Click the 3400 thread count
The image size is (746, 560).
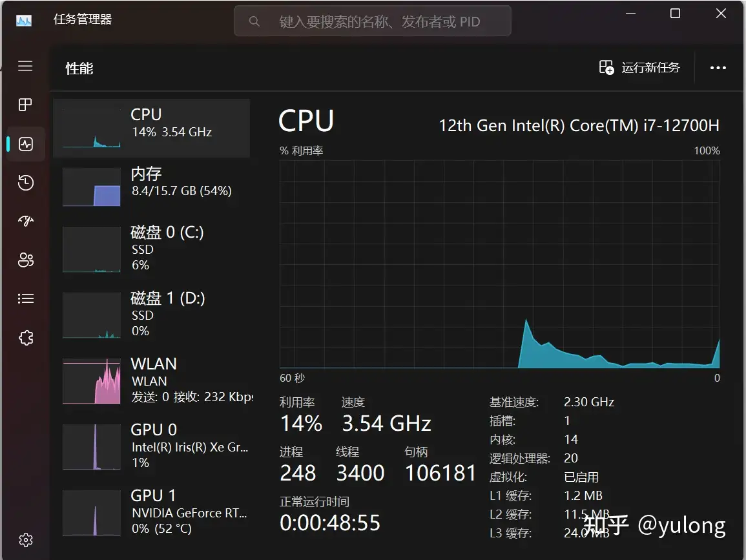360,473
